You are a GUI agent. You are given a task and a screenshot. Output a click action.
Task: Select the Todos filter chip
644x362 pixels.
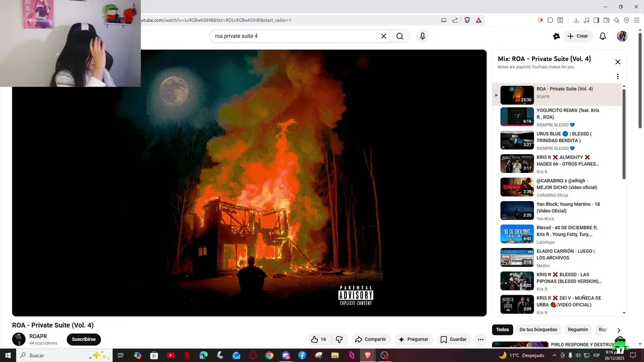tap(503, 330)
